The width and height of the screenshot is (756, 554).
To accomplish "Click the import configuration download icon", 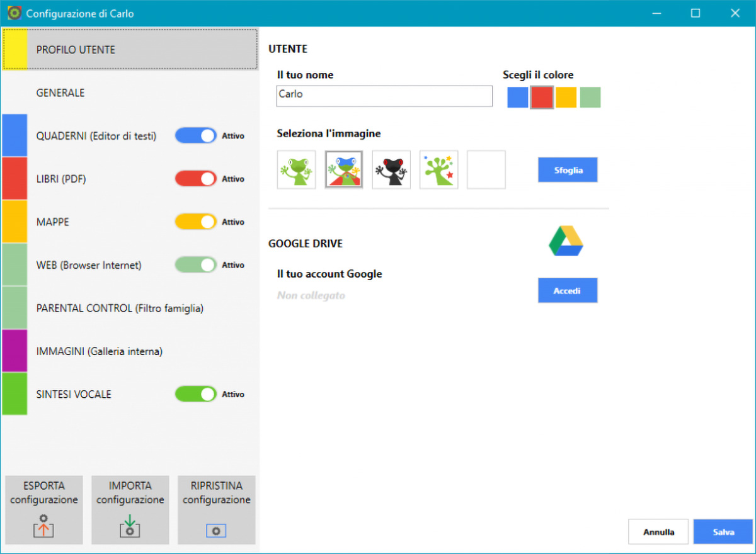I will 130,526.
